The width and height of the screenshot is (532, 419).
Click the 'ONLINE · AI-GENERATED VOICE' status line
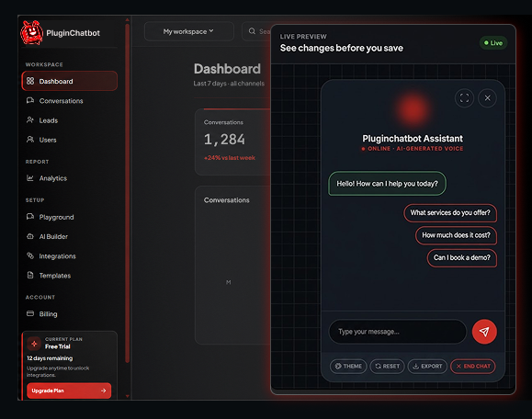point(413,149)
